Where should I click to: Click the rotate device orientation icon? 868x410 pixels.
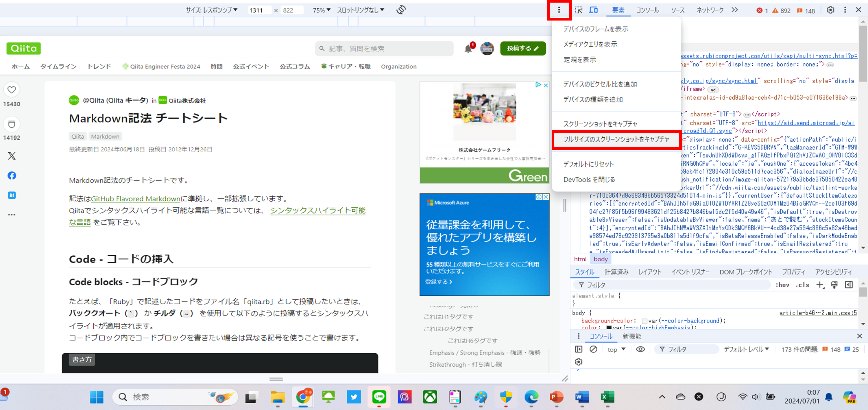point(401,10)
